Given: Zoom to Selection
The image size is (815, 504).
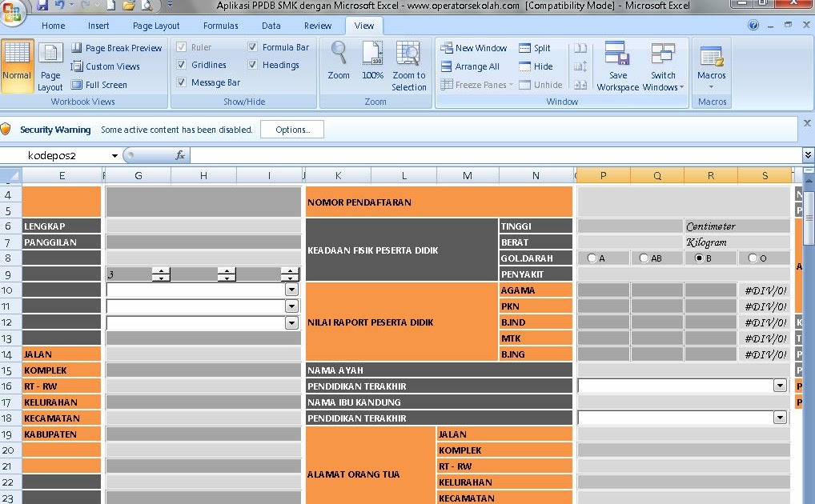Looking at the screenshot, I should click(408, 66).
